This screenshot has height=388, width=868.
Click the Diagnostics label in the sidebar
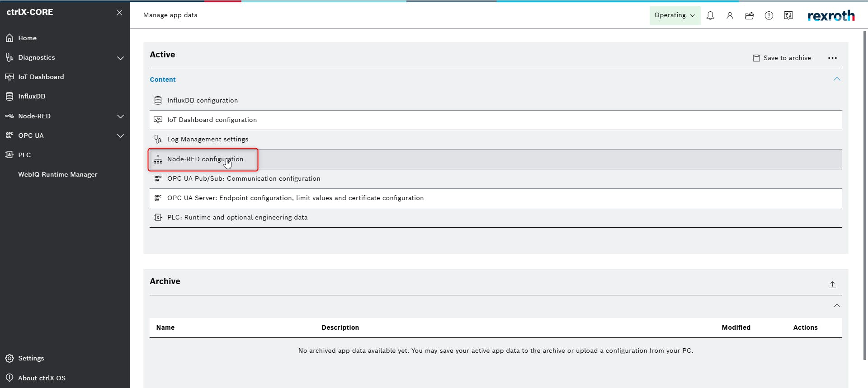pyautogui.click(x=37, y=57)
